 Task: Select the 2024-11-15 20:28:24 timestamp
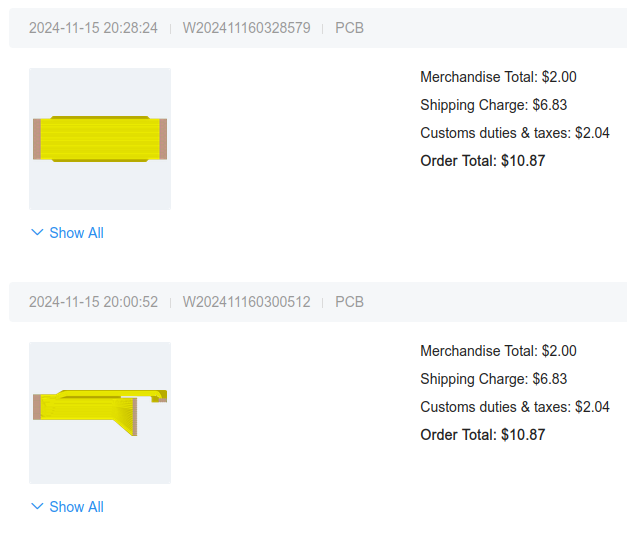[x=93, y=28]
